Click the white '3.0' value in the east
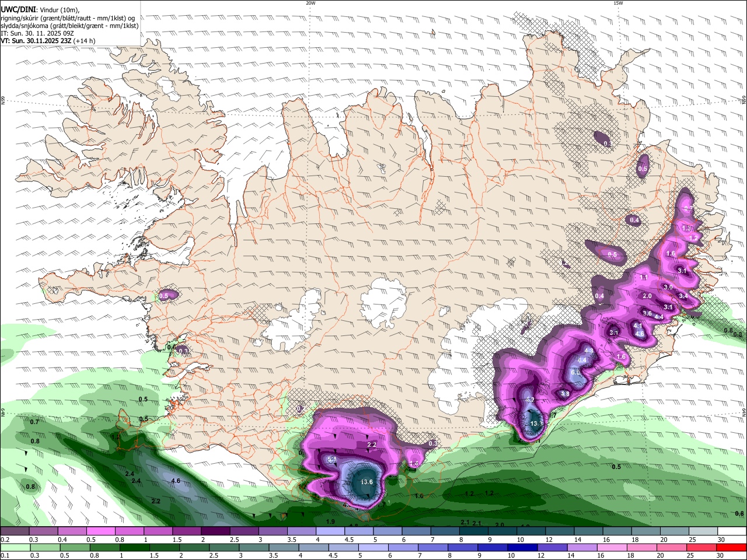This screenshot has width=747, height=560. coord(668,287)
